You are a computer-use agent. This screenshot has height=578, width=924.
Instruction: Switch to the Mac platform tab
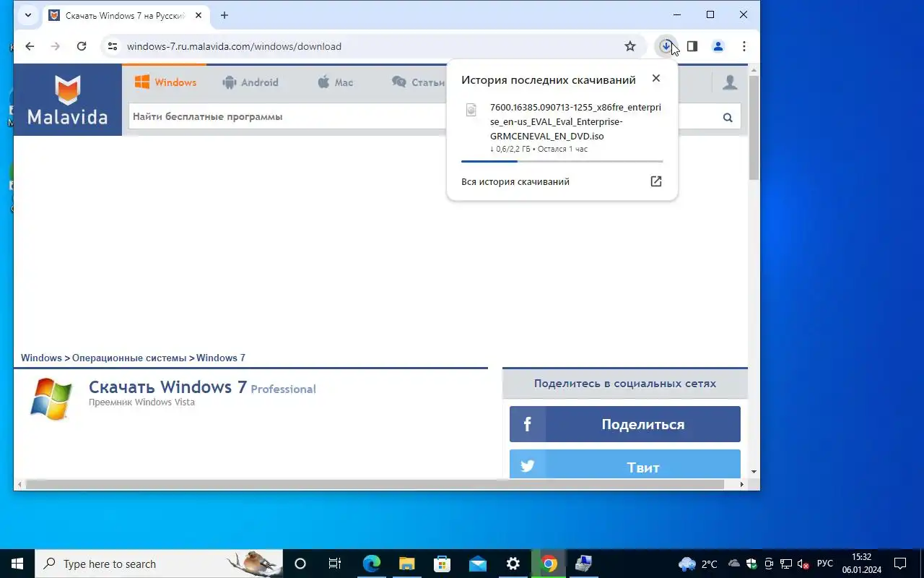(x=336, y=82)
